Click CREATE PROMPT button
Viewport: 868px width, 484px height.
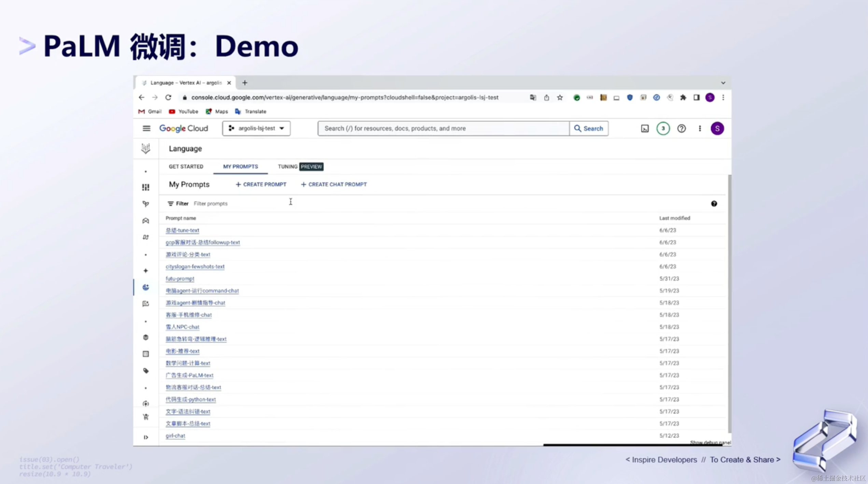261,184
